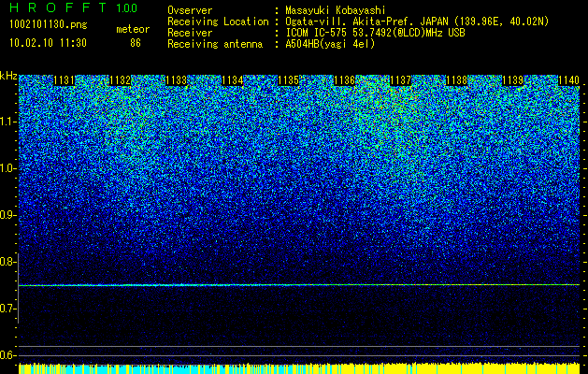Click the 1138 time marker
The width and height of the screenshot is (588, 374).
click(x=456, y=80)
